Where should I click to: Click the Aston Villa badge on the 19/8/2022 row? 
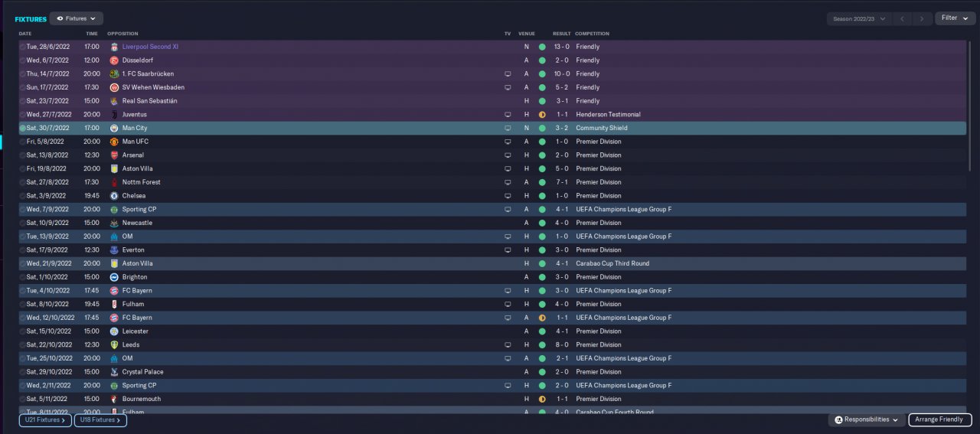click(x=114, y=168)
